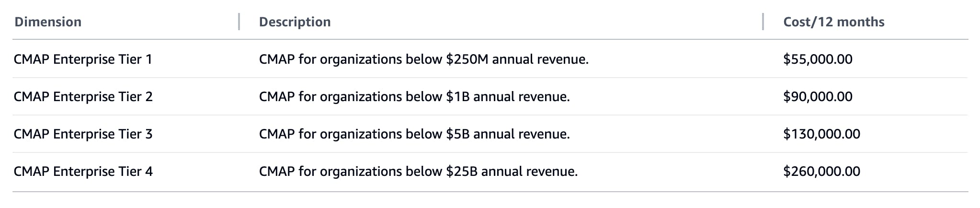The image size is (980, 208).
Task: Click divider between Dimension and Description headers
Action: pyautogui.click(x=239, y=22)
